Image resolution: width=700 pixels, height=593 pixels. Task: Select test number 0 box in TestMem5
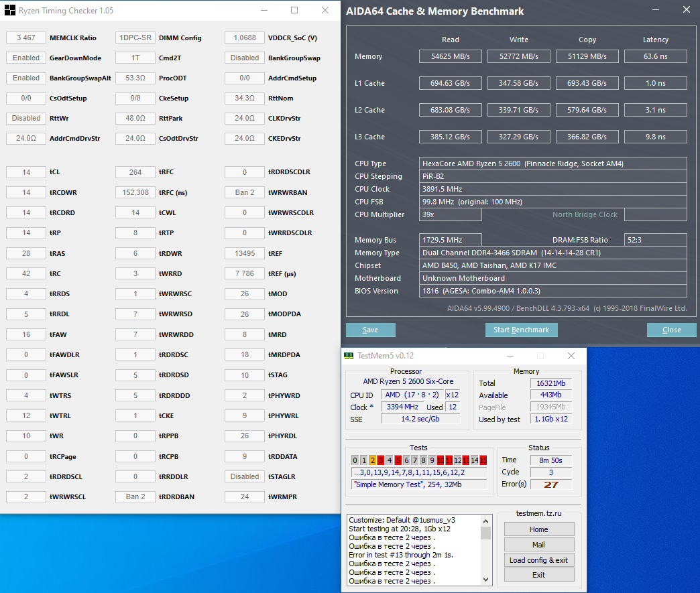coord(355,460)
